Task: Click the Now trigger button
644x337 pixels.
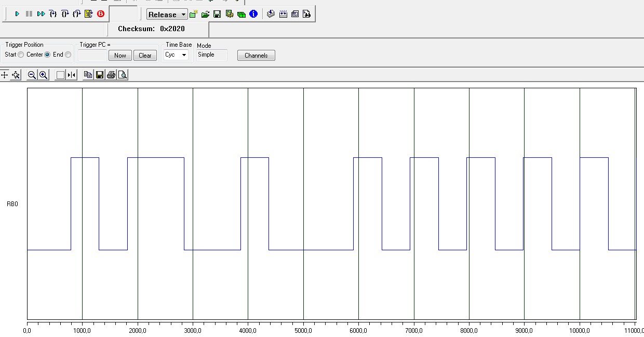Action: pyautogui.click(x=120, y=55)
